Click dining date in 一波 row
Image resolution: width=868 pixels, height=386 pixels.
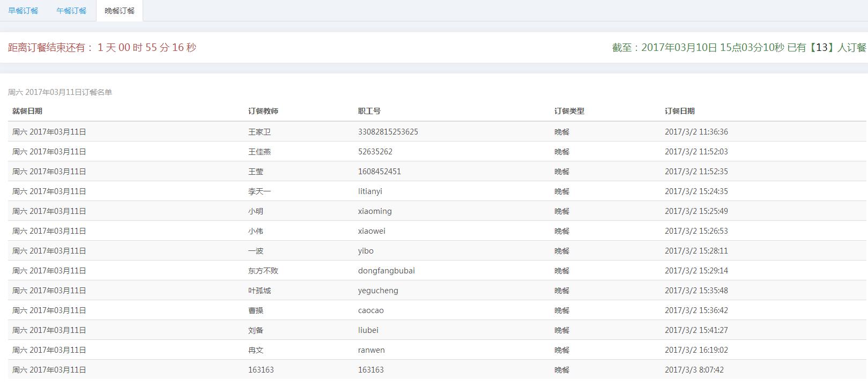pyautogui.click(x=49, y=251)
